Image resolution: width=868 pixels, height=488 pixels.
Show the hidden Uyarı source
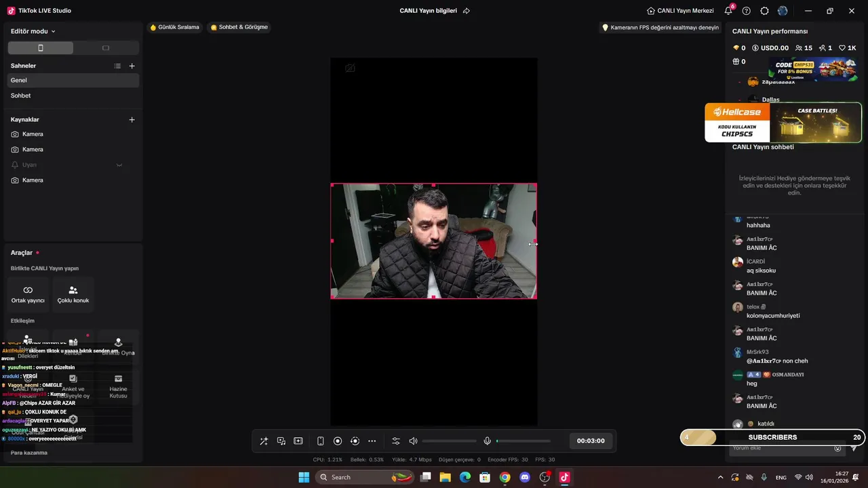(x=119, y=165)
